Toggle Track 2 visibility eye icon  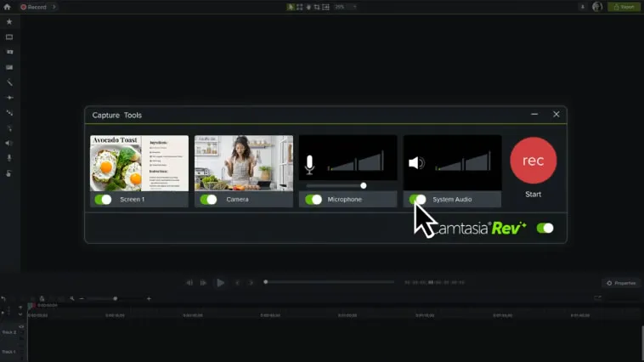(21, 326)
